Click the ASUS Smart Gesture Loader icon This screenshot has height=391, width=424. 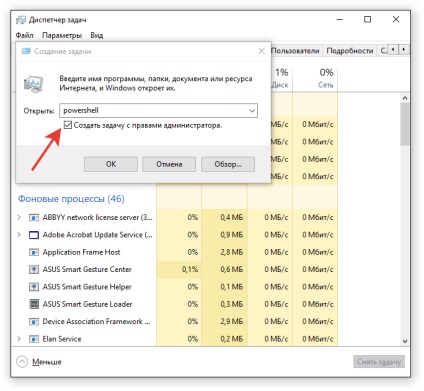click(x=34, y=304)
